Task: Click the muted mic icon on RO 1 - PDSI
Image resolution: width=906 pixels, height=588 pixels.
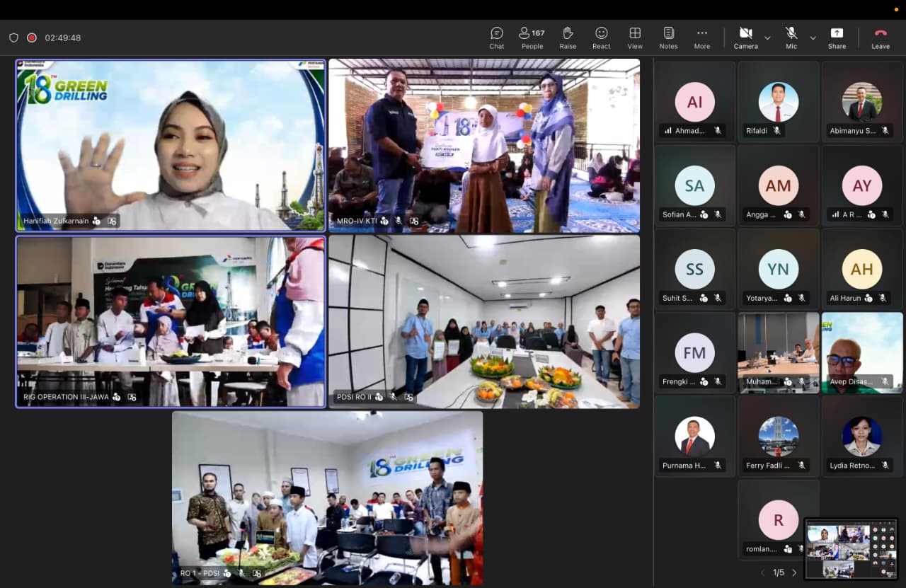Action: click(241, 573)
